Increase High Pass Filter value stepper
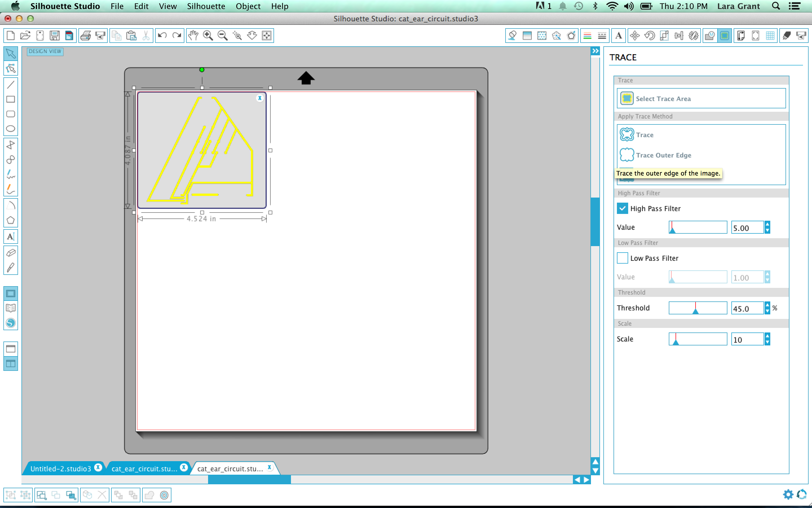The height and width of the screenshot is (508, 812). coord(767,224)
